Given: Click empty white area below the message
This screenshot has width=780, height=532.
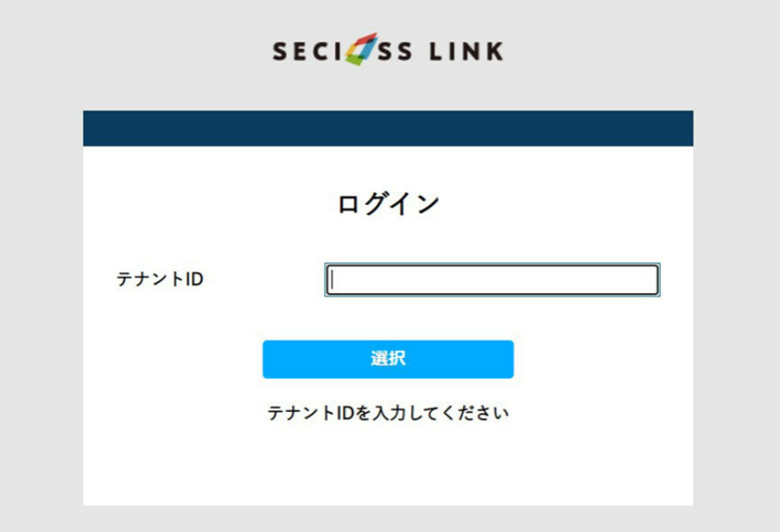Looking at the screenshot, I should pos(388,465).
